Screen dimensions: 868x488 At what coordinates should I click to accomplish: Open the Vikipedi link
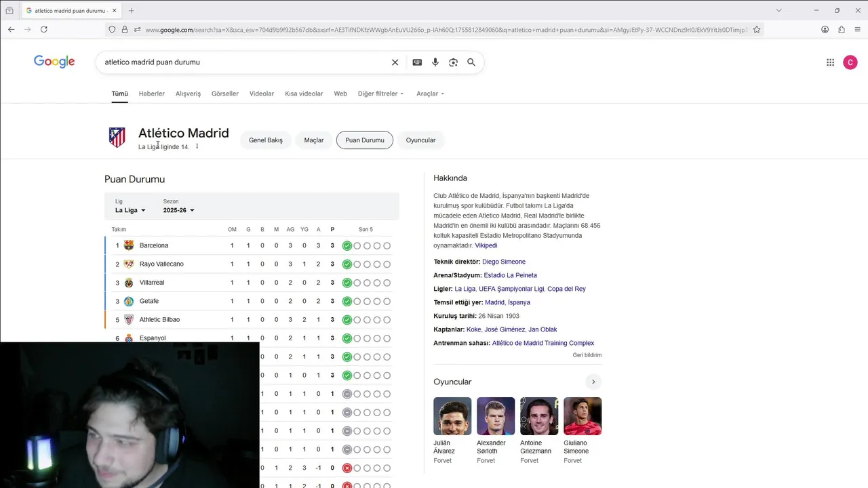[x=486, y=245]
